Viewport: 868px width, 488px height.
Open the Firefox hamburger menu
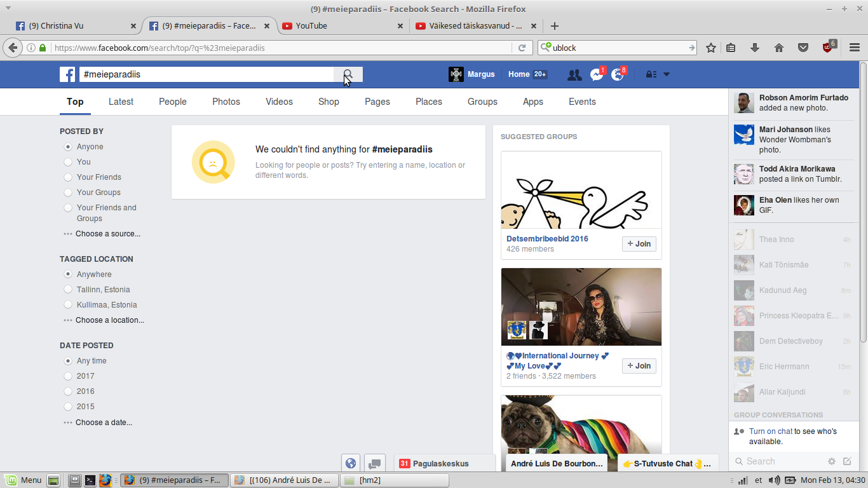(855, 48)
